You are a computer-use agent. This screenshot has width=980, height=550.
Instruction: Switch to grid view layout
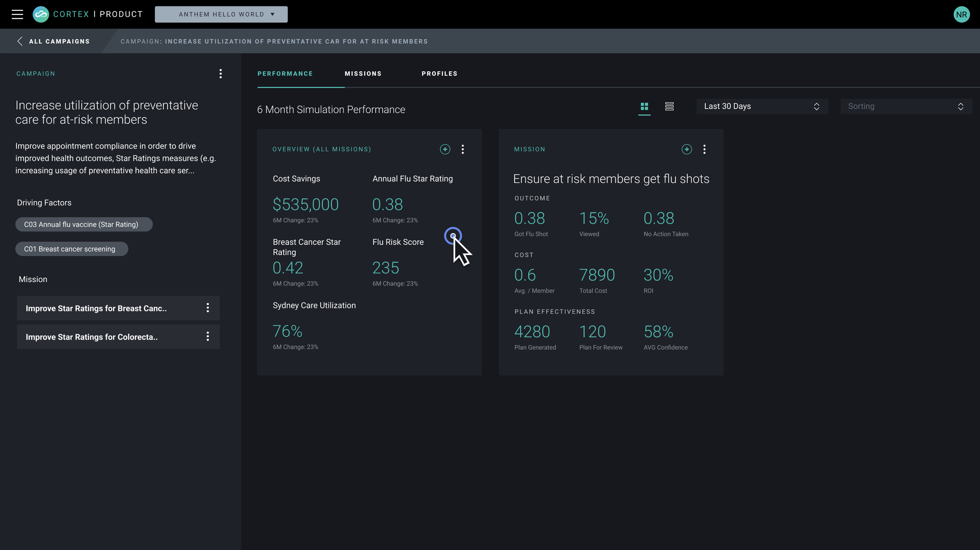(x=644, y=106)
